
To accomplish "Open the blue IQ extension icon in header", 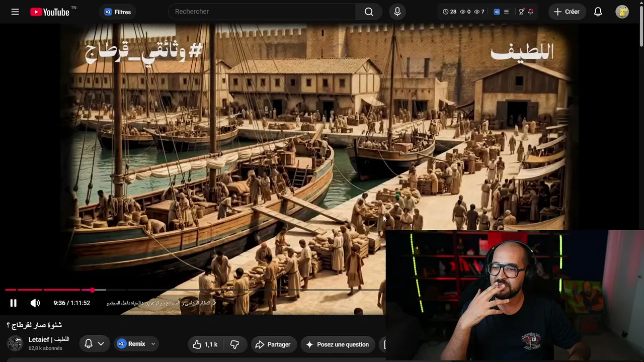I will (x=497, y=12).
